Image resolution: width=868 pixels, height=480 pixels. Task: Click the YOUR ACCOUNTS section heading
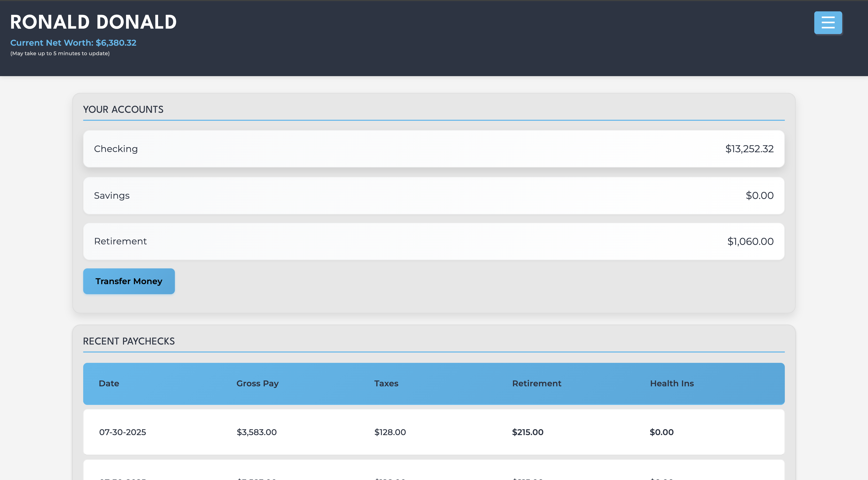[x=123, y=109]
